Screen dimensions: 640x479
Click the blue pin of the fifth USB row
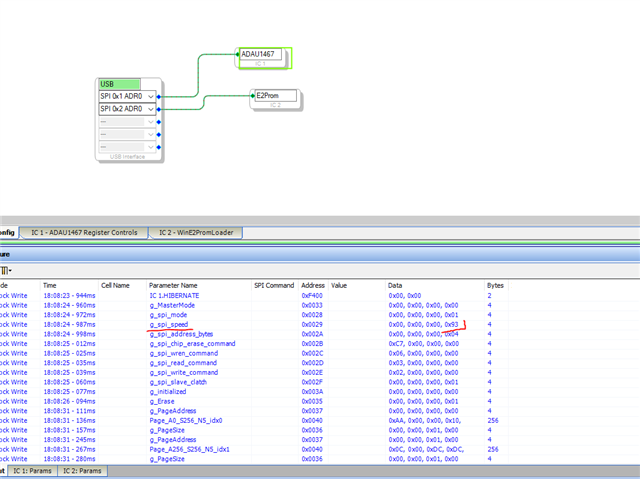point(159,147)
